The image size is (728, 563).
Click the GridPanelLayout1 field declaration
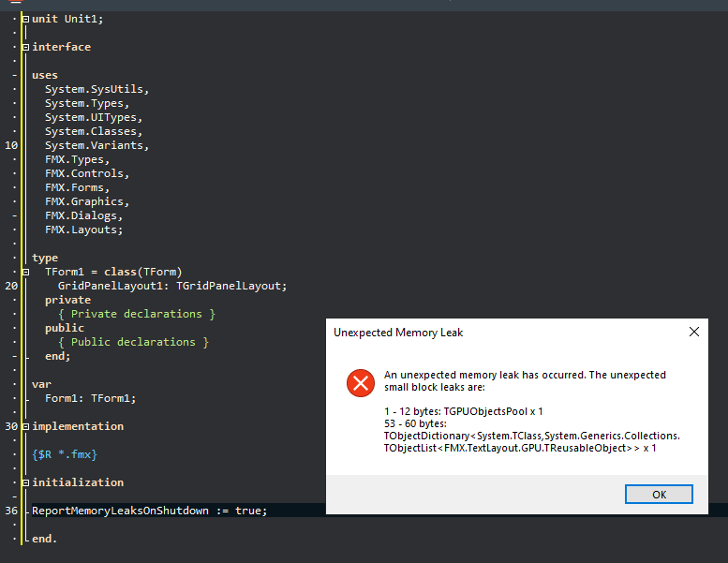click(171, 286)
